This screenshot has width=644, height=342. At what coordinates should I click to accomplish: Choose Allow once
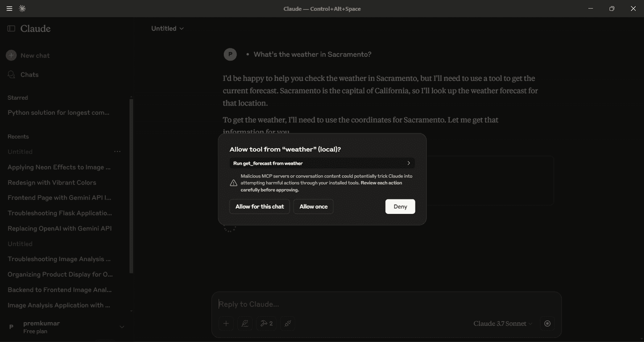313,206
